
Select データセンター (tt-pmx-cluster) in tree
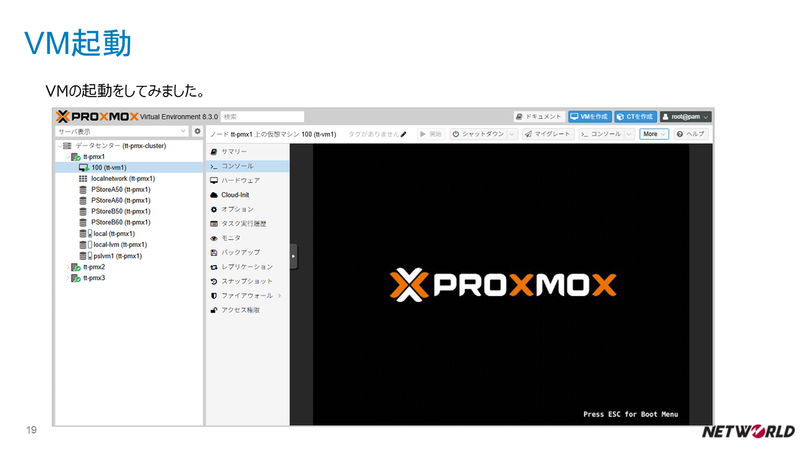coord(120,146)
